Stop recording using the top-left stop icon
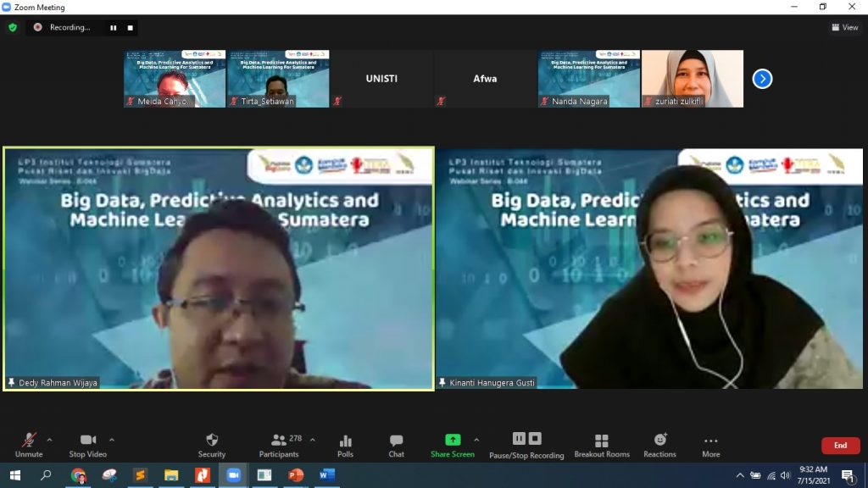Image resolution: width=868 pixels, height=488 pixels. 130,28
